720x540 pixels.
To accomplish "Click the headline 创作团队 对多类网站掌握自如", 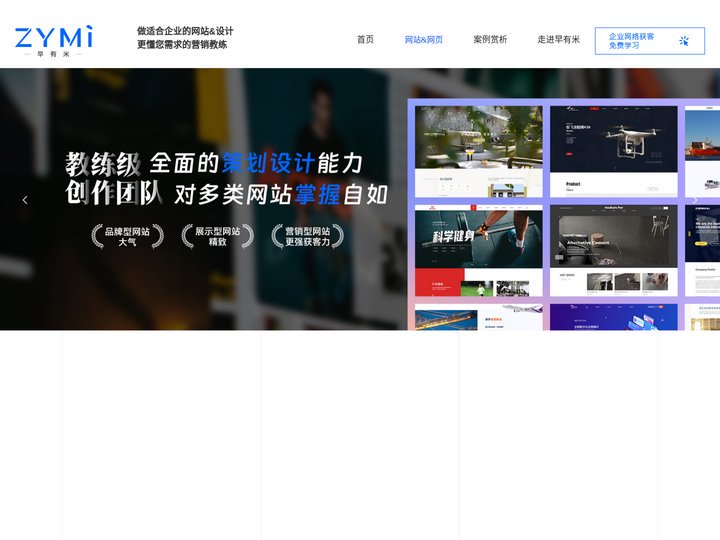I will click(x=226, y=193).
